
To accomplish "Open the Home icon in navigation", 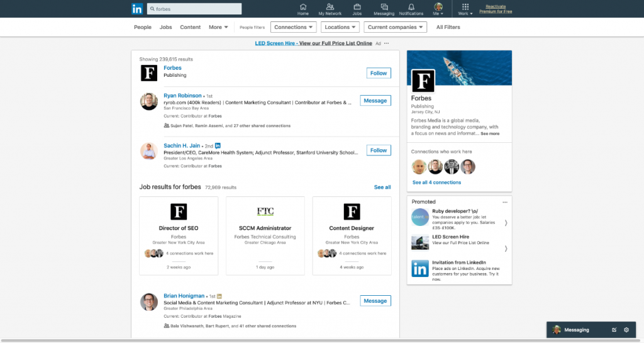I will point(303,6).
